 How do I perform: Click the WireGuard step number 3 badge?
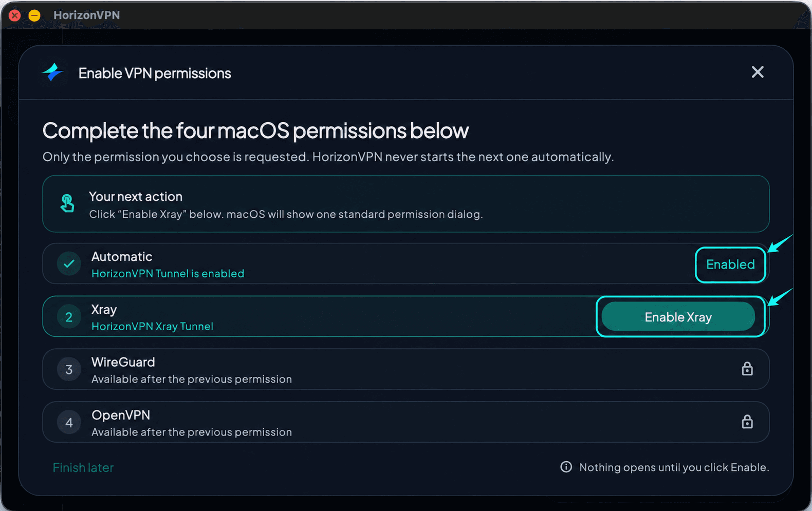(69, 370)
